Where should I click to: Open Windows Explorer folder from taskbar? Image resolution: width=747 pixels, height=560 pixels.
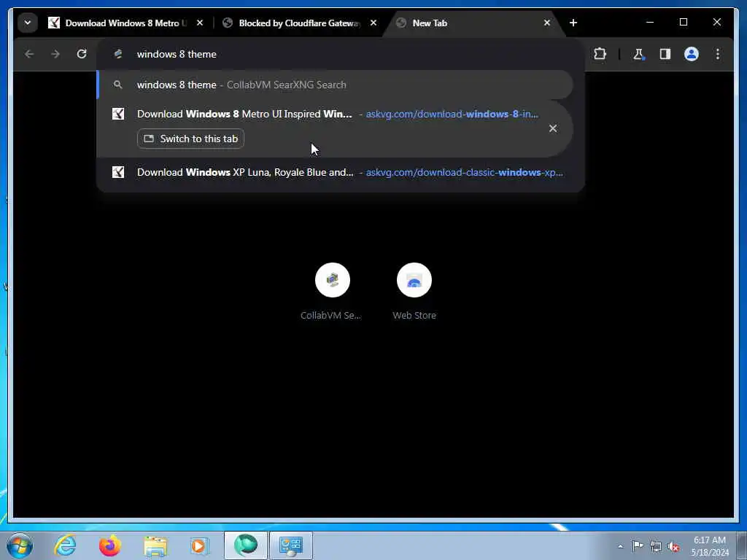155,545
